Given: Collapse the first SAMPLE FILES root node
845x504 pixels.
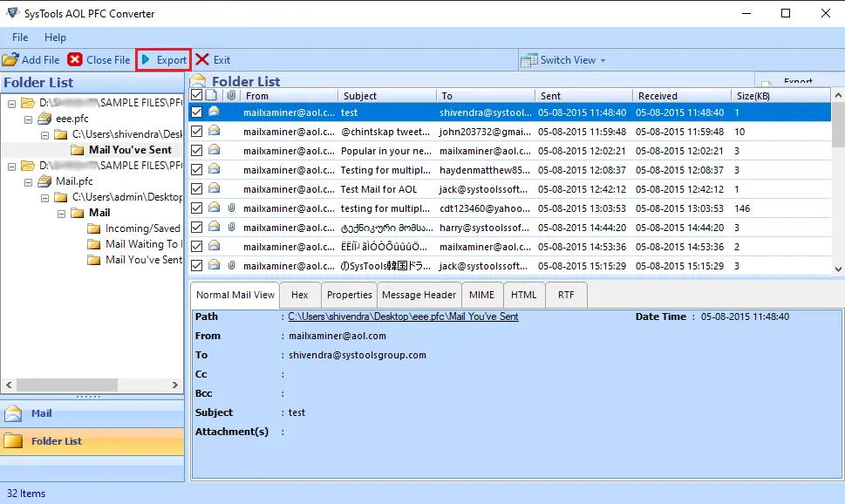Looking at the screenshot, I should pyautogui.click(x=11, y=104).
